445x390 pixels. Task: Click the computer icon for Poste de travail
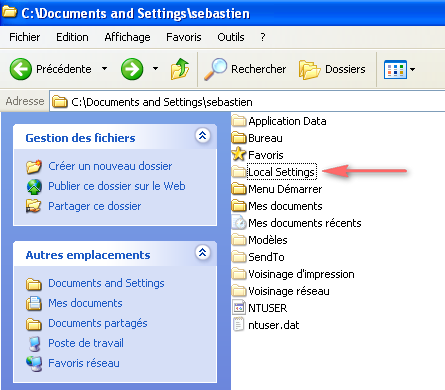(x=34, y=344)
